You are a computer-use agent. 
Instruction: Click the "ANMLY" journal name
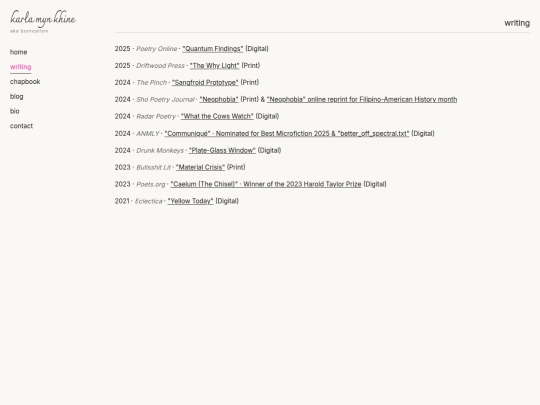(x=148, y=133)
